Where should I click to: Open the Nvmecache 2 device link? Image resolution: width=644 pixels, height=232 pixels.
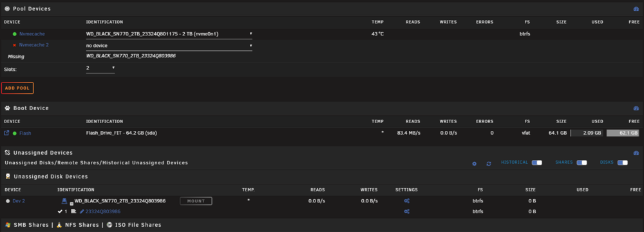tap(34, 45)
